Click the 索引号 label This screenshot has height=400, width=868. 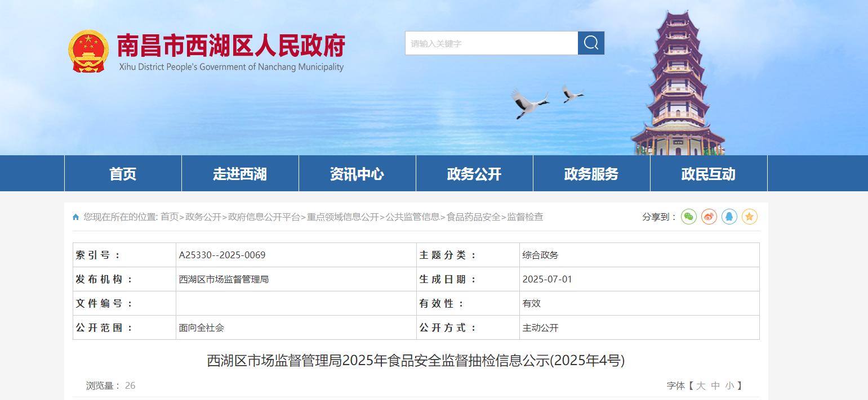tap(99, 255)
